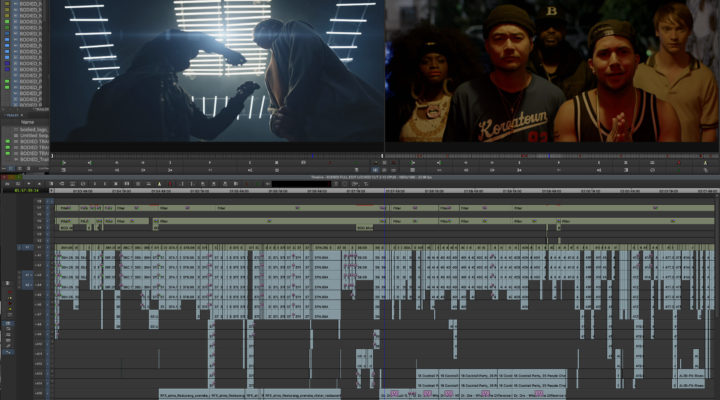Viewport: 720px width, 400px height.
Task: Click the record monitor video frame
Action: (552, 71)
